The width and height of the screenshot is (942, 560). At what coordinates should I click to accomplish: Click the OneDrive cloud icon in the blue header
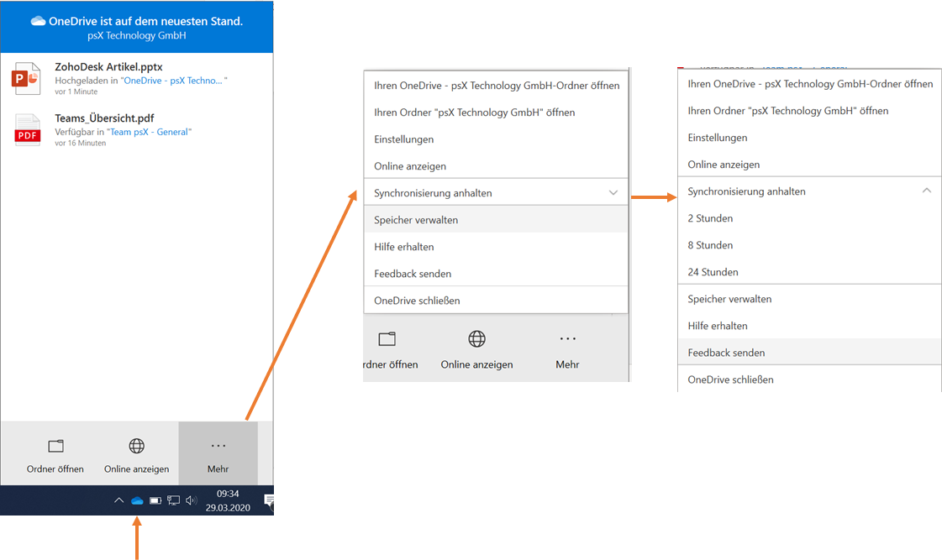(x=39, y=21)
